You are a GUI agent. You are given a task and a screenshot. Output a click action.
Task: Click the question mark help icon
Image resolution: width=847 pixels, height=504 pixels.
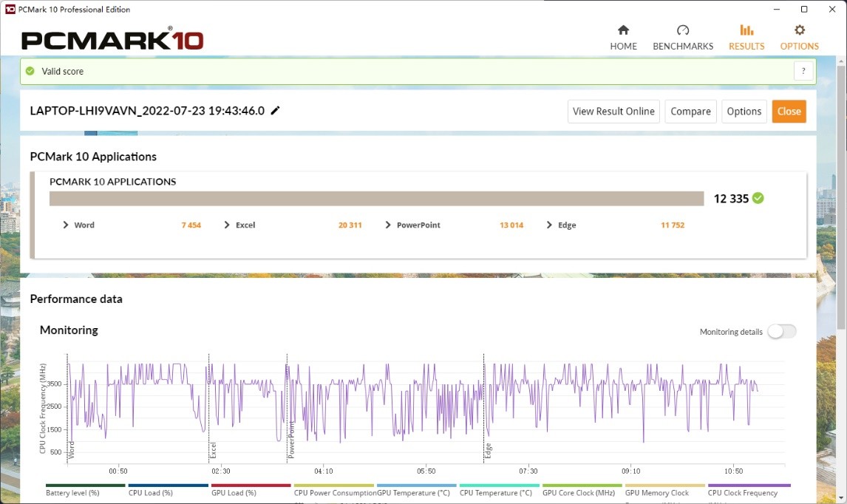(803, 71)
